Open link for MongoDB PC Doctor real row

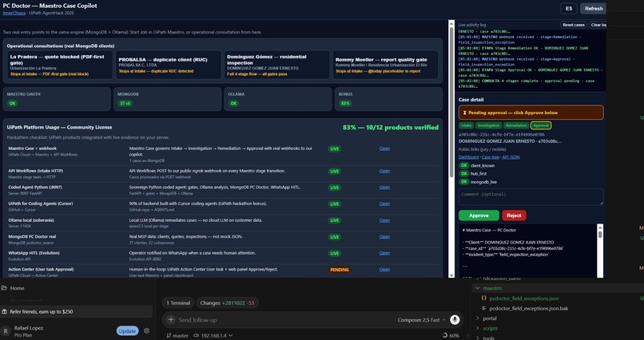pyautogui.click(x=384, y=237)
